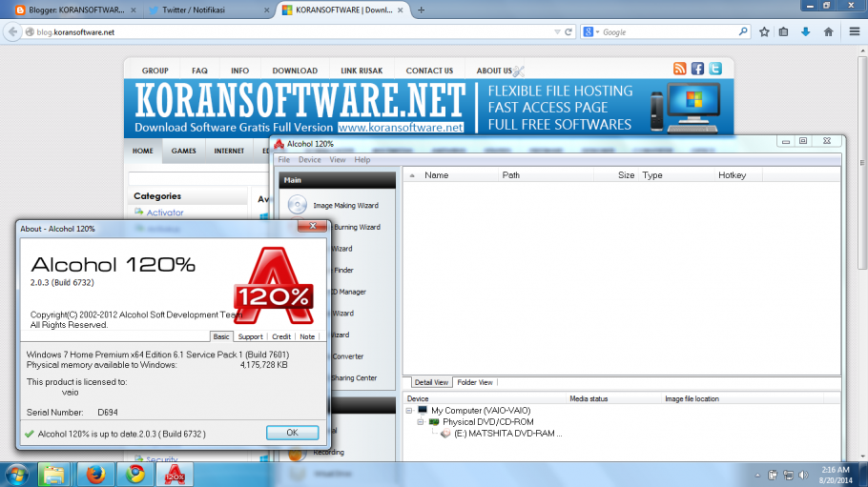The image size is (868, 487).
Task: Click www.koransoftware.net banner link
Action: pyautogui.click(x=401, y=128)
